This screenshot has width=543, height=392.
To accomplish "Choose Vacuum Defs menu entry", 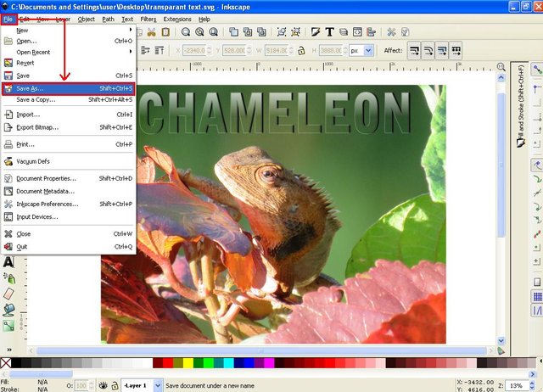I will tap(68, 161).
